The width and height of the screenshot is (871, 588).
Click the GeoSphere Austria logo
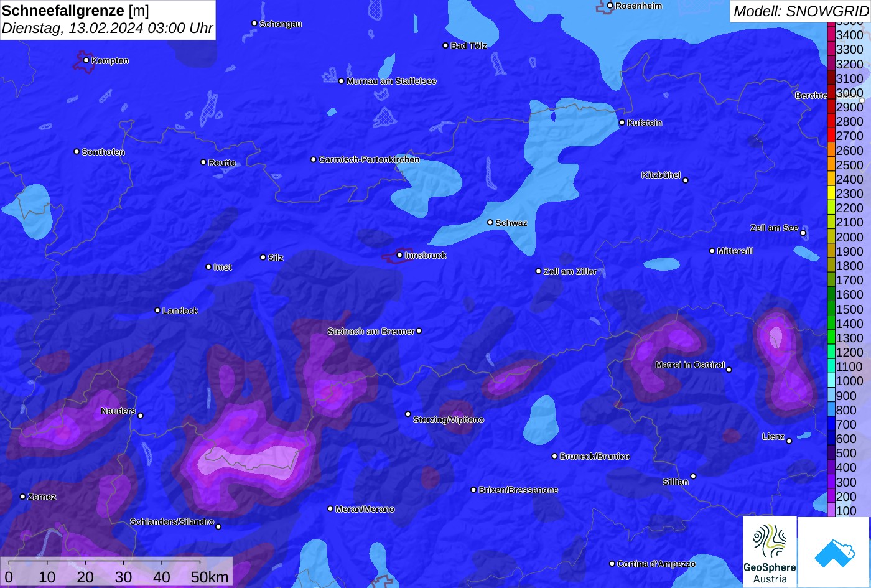click(x=770, y=552)
